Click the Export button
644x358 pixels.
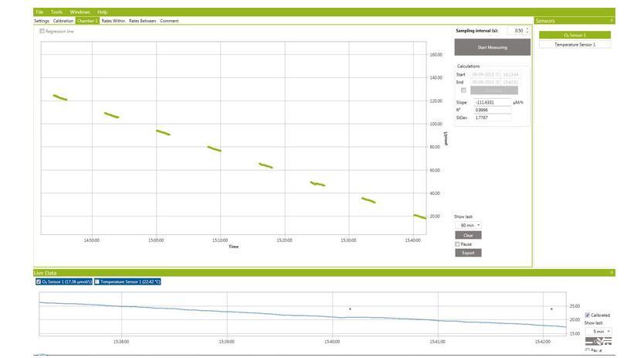coord(468,253)
